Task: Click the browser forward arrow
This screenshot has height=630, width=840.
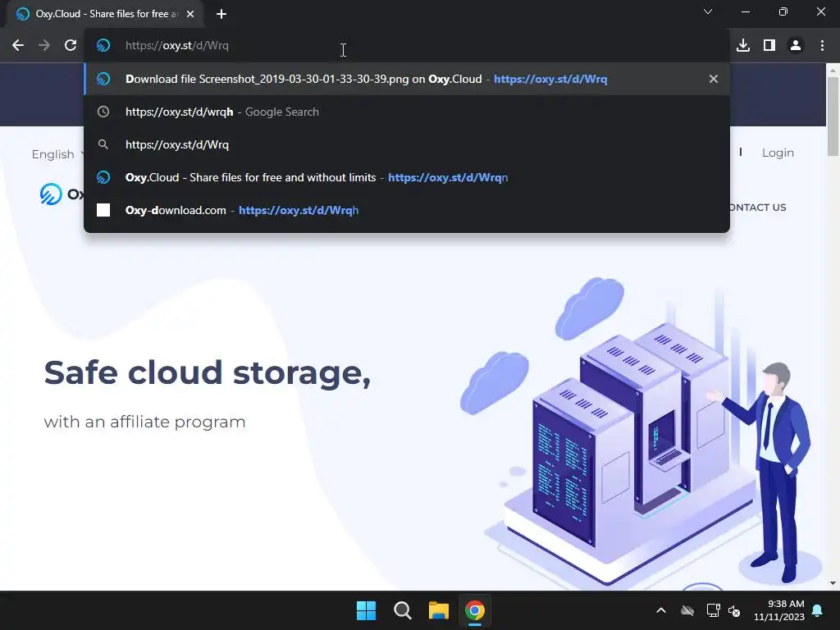Action: 44,46
